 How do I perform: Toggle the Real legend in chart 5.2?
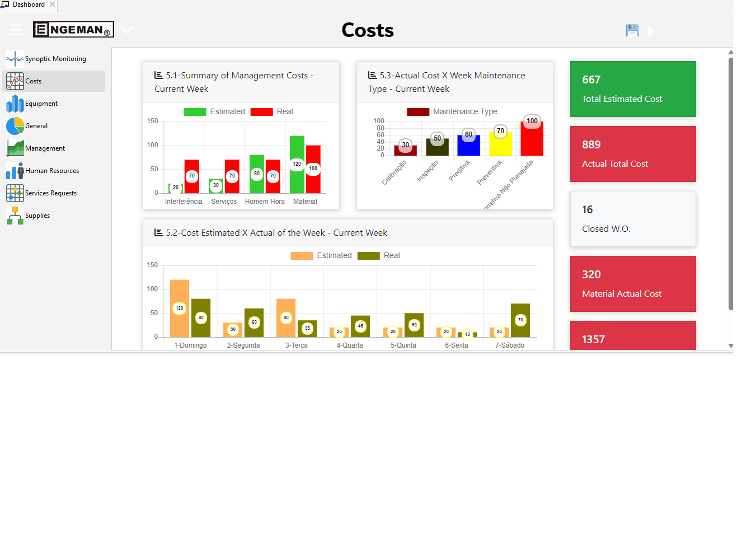(384, 255)
